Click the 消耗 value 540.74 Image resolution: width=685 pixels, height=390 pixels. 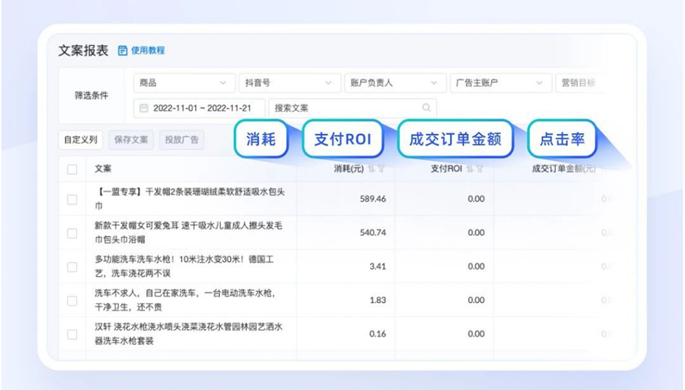(x=373, y=233)
